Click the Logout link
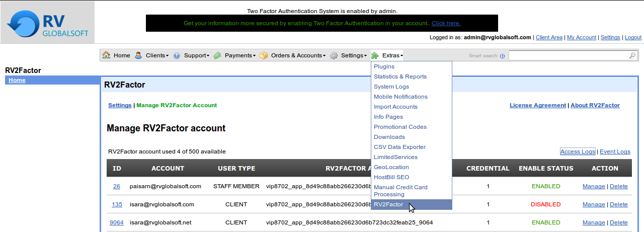This screenshot has height=232, width=644. click(633, 37)
